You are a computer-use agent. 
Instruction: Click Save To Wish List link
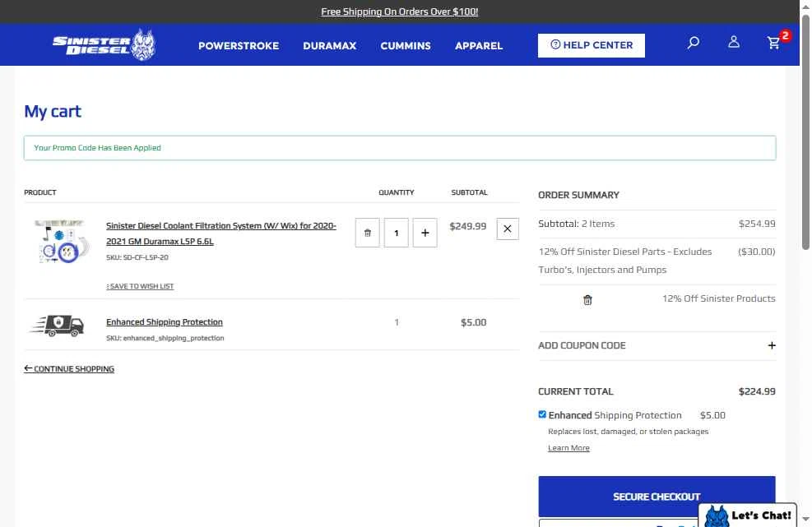pyautogui.click(x=140, y=286)
